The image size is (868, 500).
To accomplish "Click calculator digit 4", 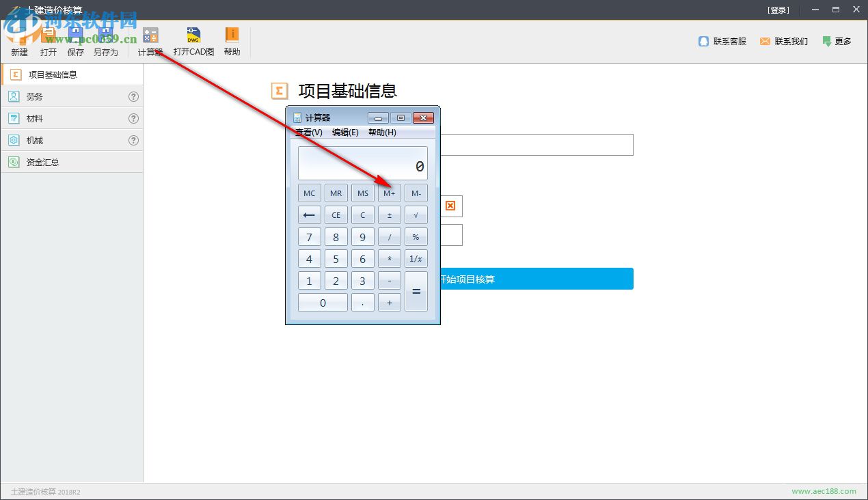I will click(x=310, y=259).
